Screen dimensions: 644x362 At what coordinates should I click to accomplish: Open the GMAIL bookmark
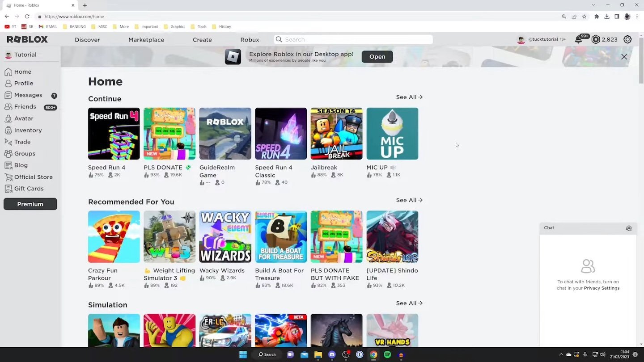click(x=47, y=27)
